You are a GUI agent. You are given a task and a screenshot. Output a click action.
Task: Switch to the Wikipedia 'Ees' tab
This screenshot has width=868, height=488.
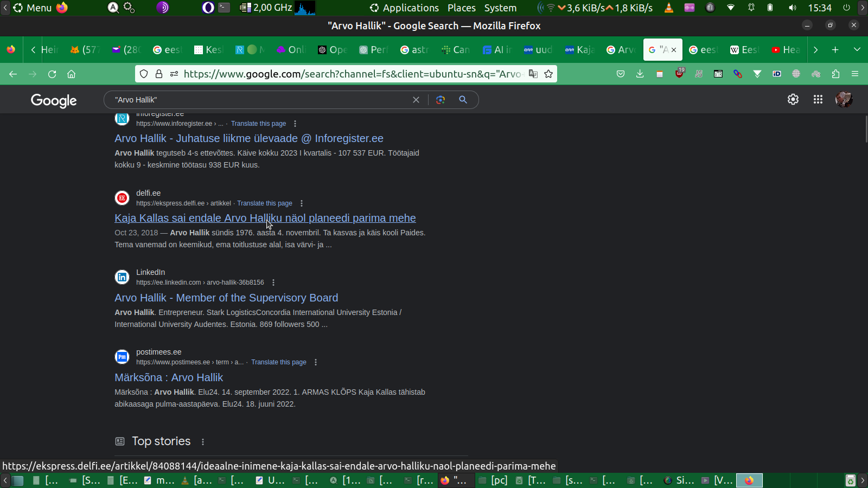[x=744, y=50]
